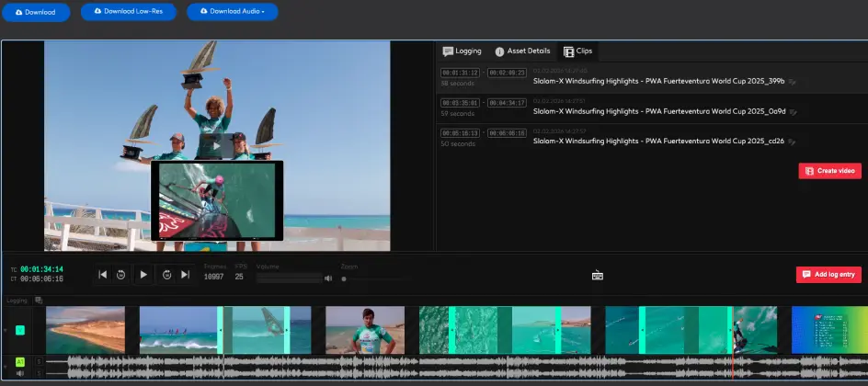Click the '50 seconds' duration text

[x=457, y=143]
